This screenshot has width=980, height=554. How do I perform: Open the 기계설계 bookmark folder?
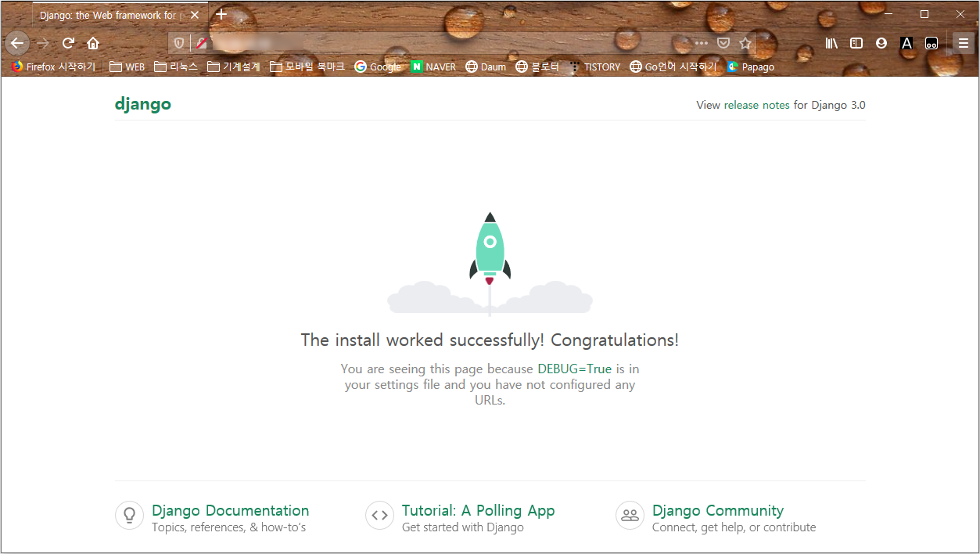tap(233, 67)
